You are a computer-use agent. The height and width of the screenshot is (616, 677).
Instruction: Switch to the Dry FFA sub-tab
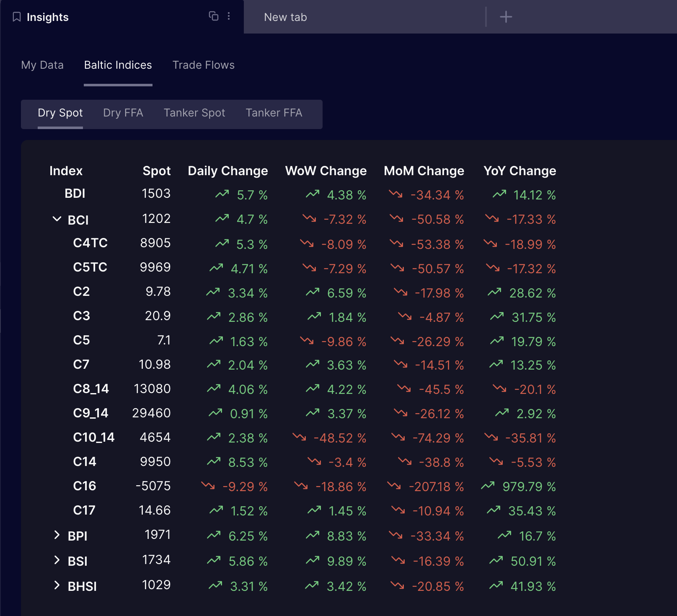click(123, 113)
